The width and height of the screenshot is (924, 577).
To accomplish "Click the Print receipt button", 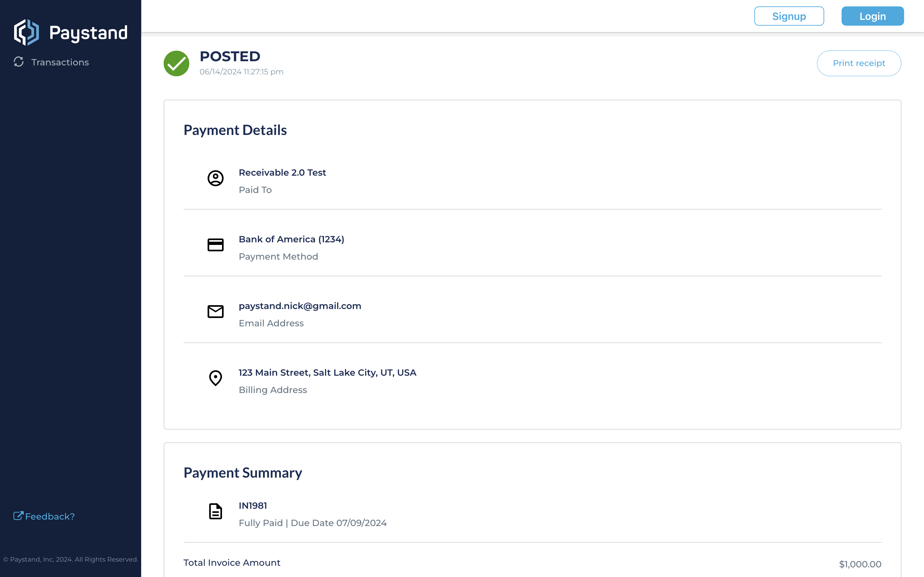I will tap(859, 63).
